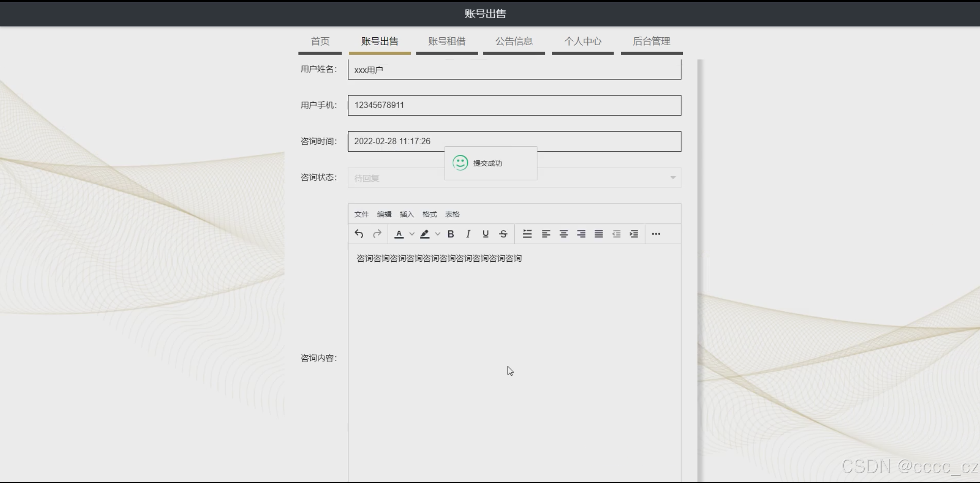Apply underline formatting button
Viewport: 980px width, 483px height.
tap(485, 234)
